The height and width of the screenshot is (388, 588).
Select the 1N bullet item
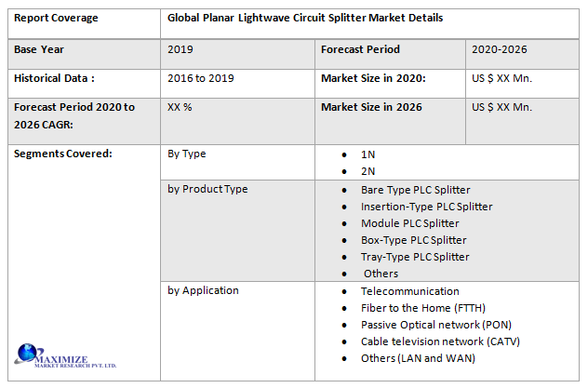pyautogui.click(x=369, y=154)
